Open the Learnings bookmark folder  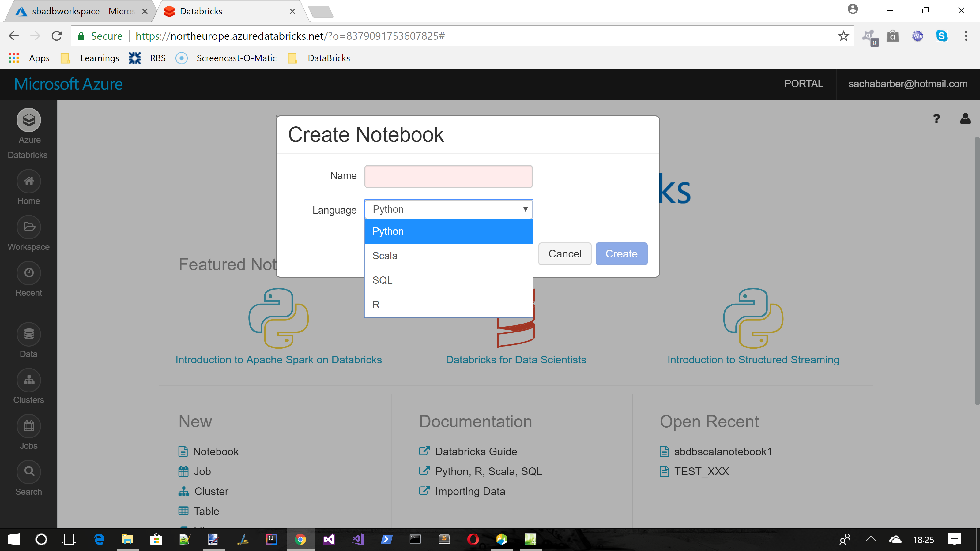(x=90, y=58)
